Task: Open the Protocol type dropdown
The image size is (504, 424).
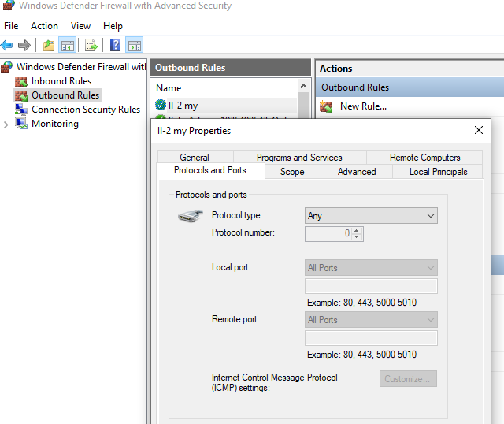Action: 371,215
